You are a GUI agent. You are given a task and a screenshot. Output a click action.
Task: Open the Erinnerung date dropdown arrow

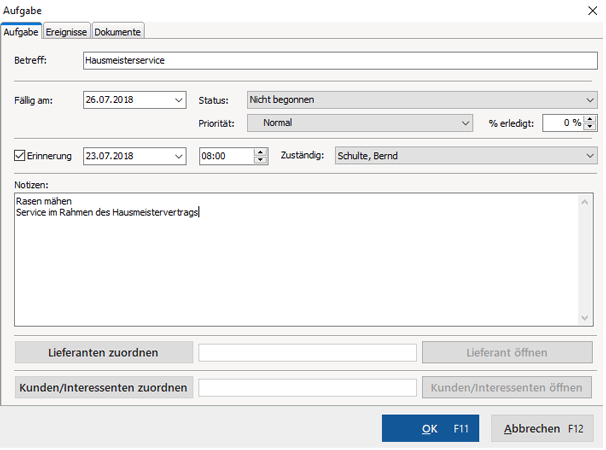pos(178,156)
